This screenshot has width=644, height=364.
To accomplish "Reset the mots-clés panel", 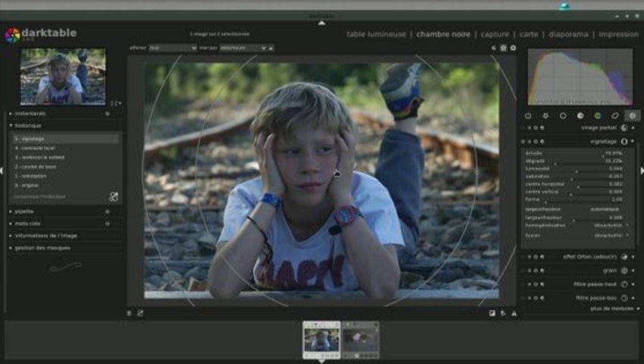I will 107,224.
